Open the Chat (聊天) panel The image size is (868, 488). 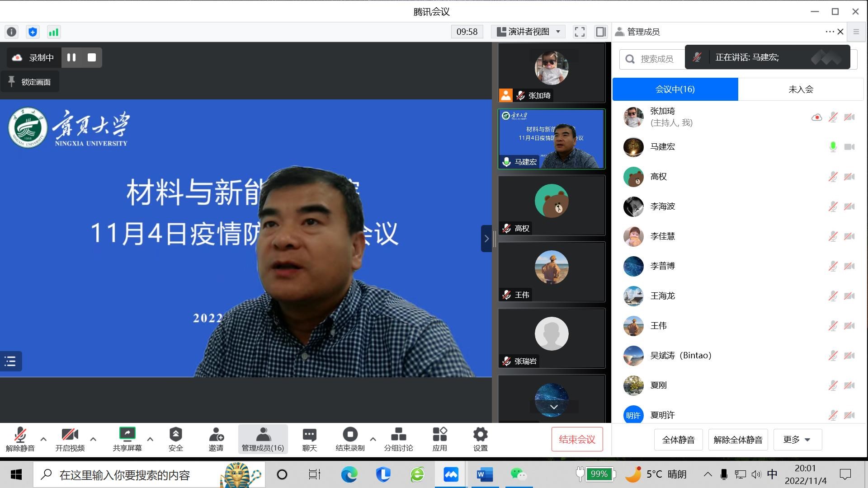[x=309, y=439]
